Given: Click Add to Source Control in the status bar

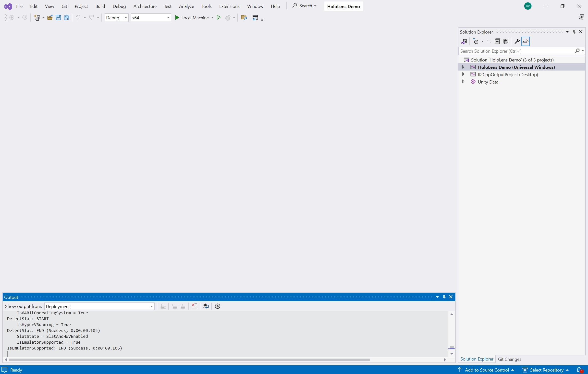Looking at the screenshot, I should 486,370.
